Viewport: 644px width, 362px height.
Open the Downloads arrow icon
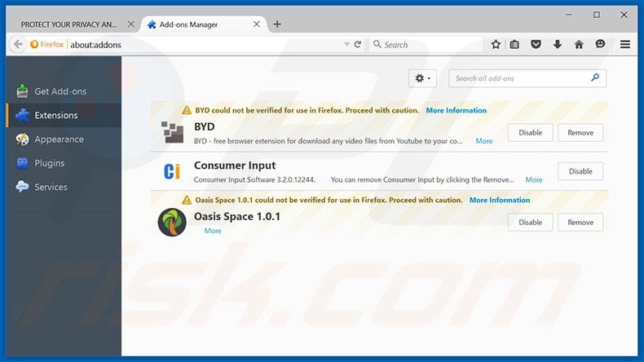[558, 44]
